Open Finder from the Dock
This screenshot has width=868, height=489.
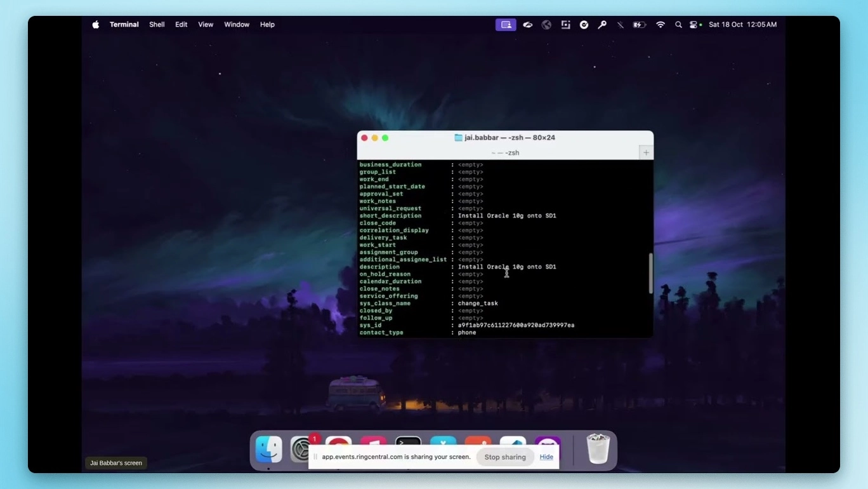click(268, 449)
